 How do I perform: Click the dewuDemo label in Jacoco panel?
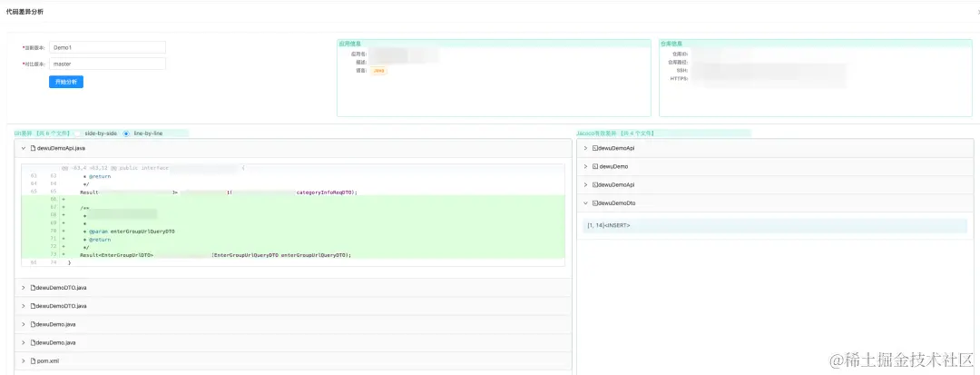[613, 167]
